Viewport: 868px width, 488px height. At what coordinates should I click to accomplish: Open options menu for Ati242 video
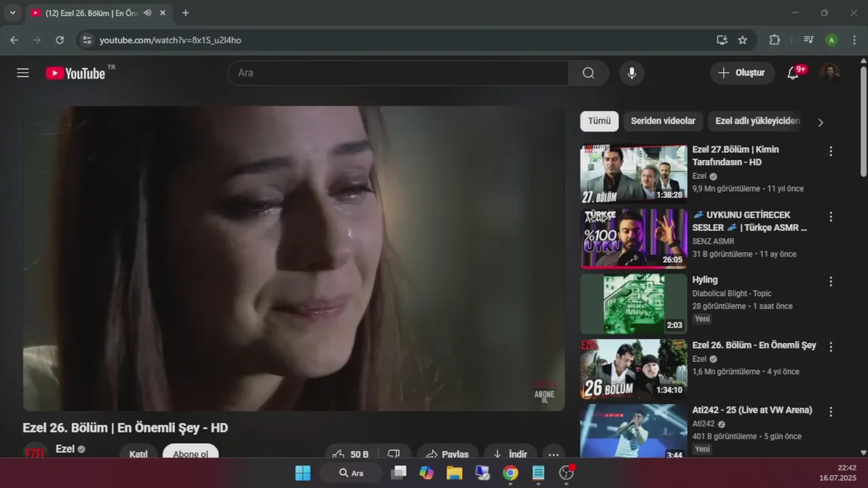pyautogui.click(x=831, y=411)
